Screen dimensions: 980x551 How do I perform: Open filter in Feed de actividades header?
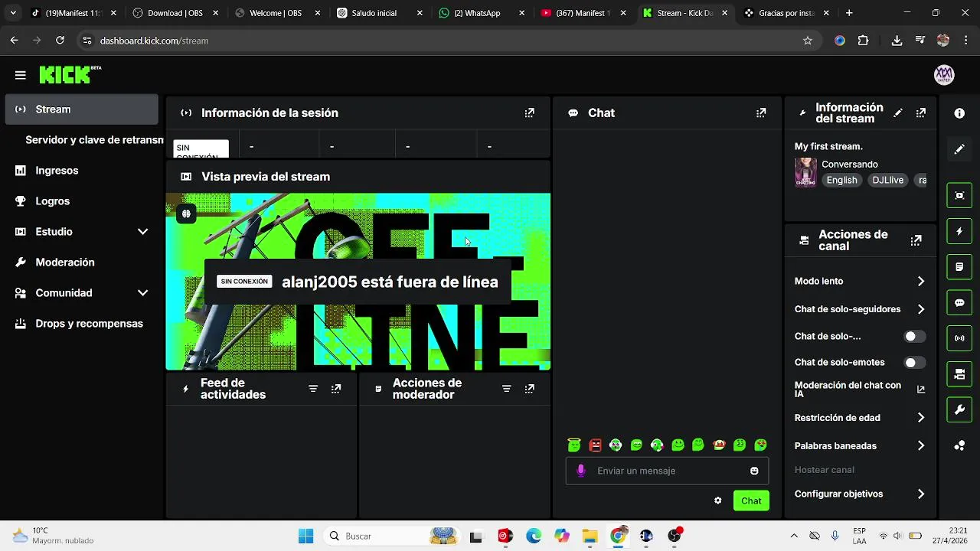tap(313, 389)
